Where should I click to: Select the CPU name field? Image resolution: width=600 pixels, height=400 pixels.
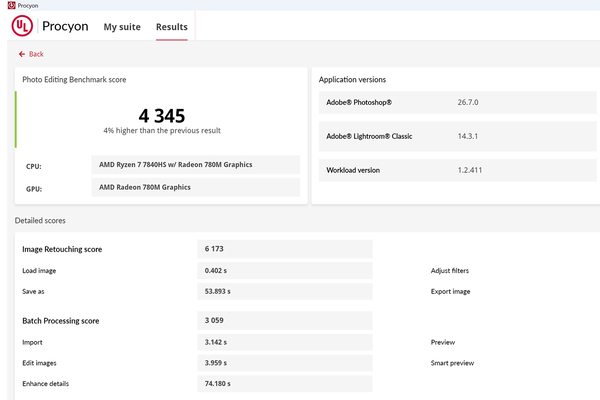(x=196, y=165)
